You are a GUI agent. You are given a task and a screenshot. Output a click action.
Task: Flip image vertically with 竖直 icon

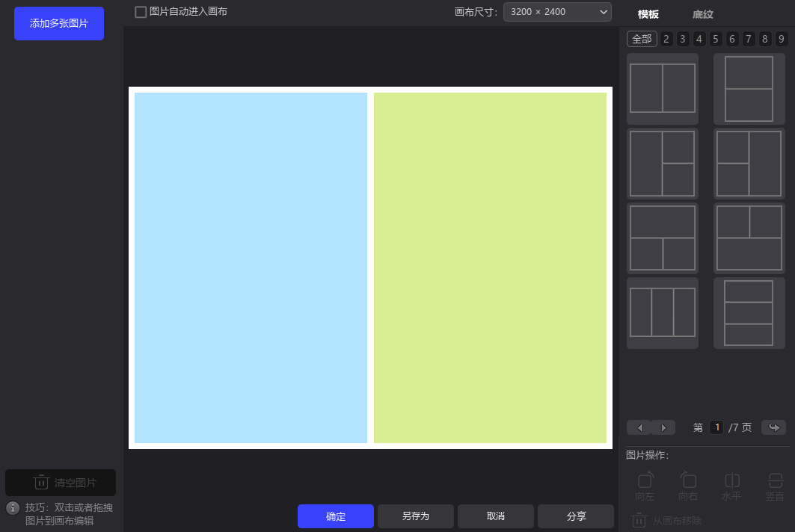[x=775, y=486]
